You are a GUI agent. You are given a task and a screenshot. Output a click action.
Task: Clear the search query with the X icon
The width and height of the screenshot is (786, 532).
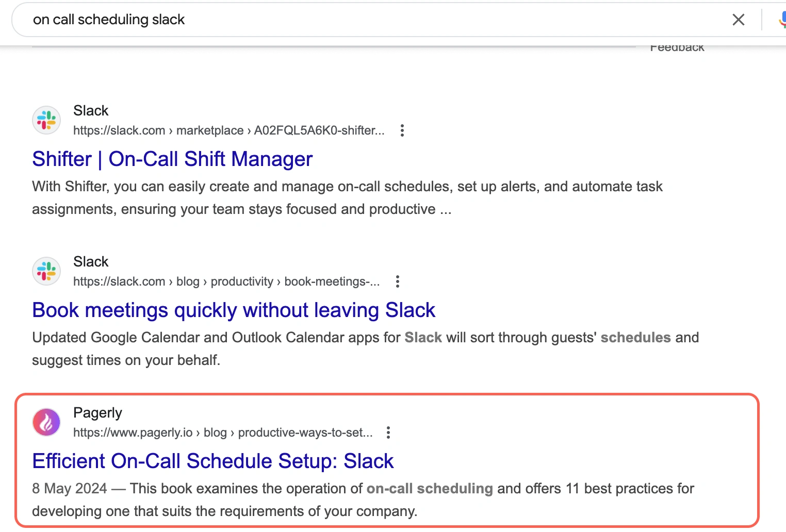738,20
